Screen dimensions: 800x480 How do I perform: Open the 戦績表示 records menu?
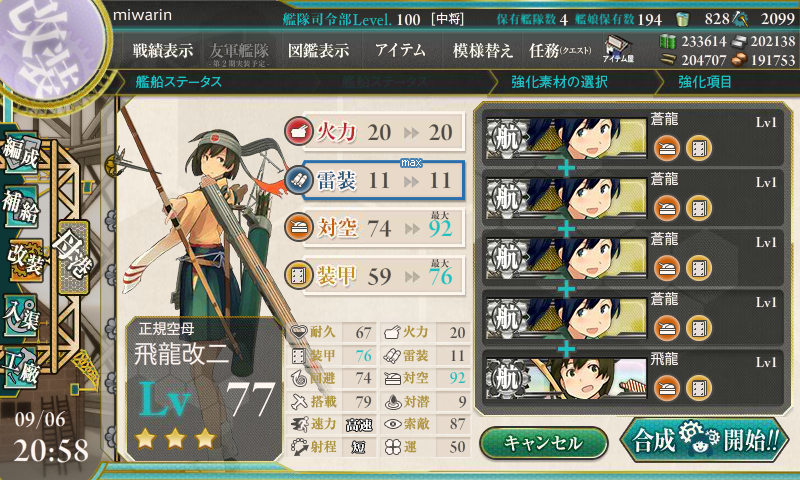pyautogui.click(x=163, y=50)
